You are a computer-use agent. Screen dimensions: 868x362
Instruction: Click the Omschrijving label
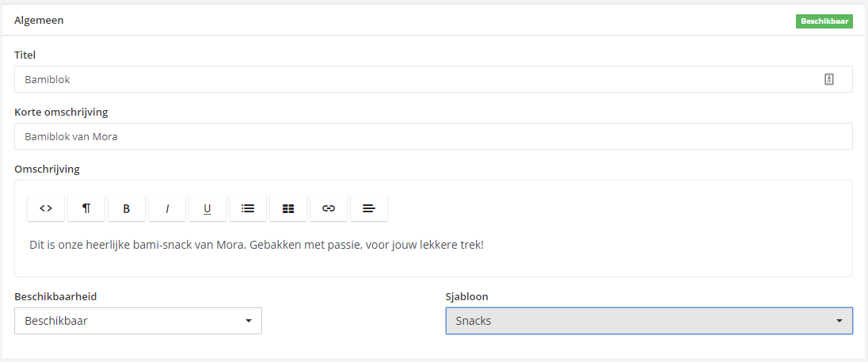click(47, 169)
